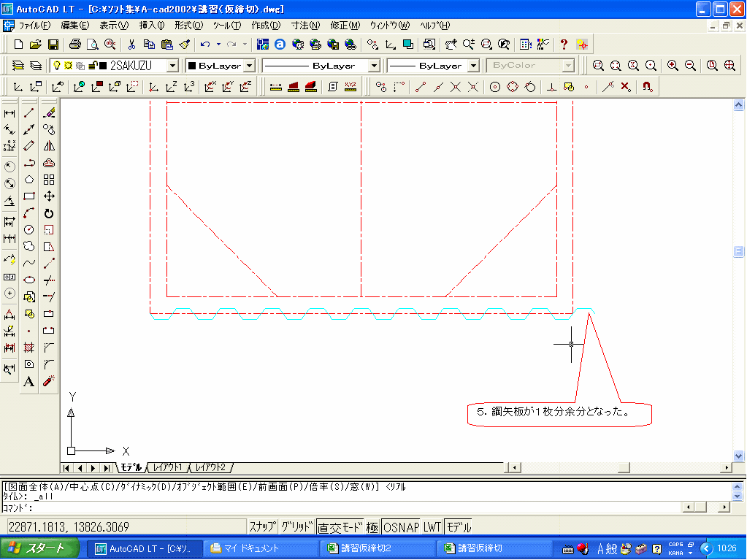
Task: Click the black layer color swatch
Action: coord(103,65)
